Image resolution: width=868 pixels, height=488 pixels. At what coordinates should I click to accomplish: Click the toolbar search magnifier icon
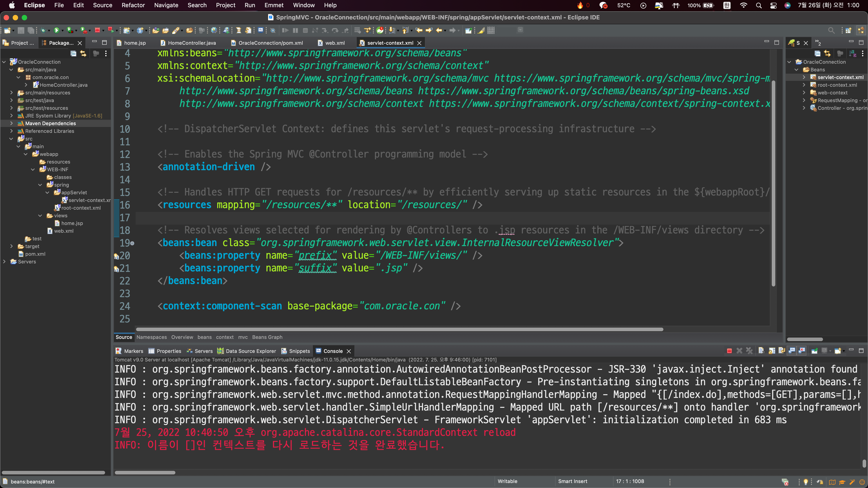pos(831,30)
